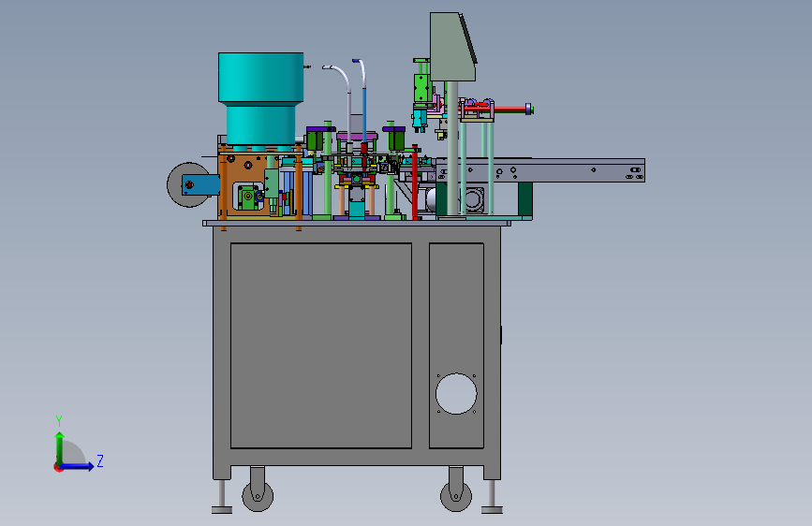Select the narrow right cabinet door panel

click(456, 345)
